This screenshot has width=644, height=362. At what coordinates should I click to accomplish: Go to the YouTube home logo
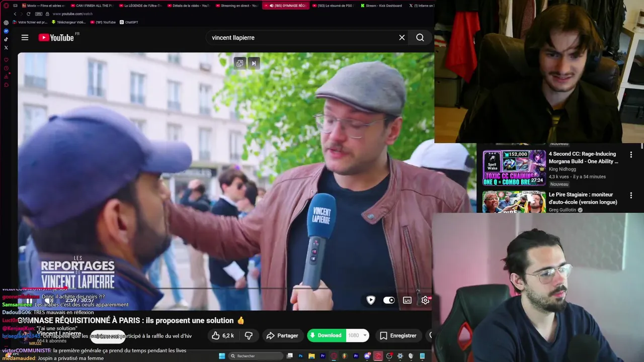[x=56, y=38]
